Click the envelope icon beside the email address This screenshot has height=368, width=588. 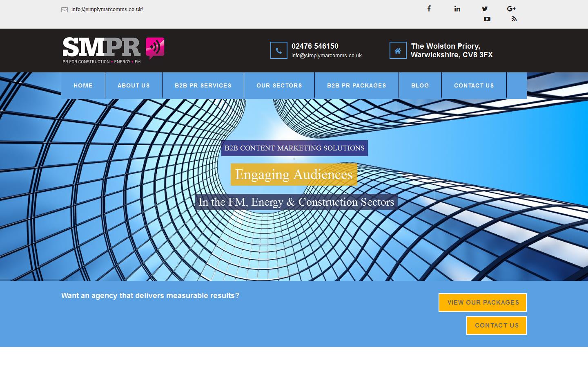[x=65, y=9]
